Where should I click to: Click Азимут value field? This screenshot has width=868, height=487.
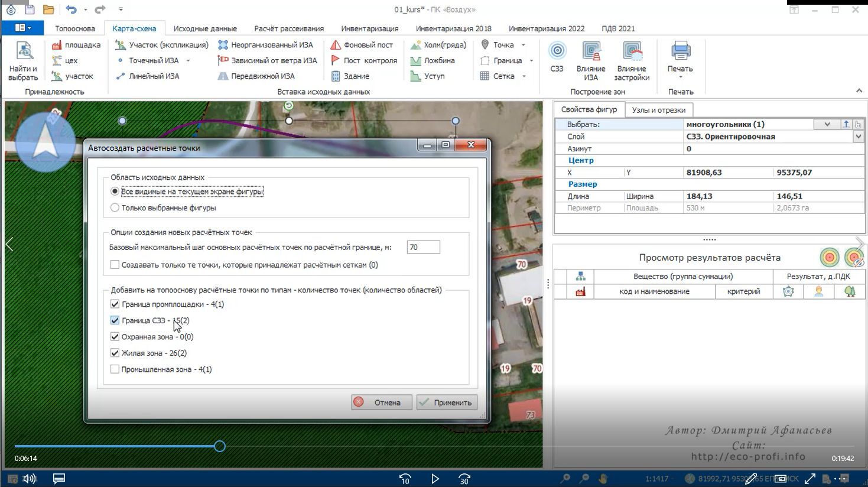pos(773,149)
